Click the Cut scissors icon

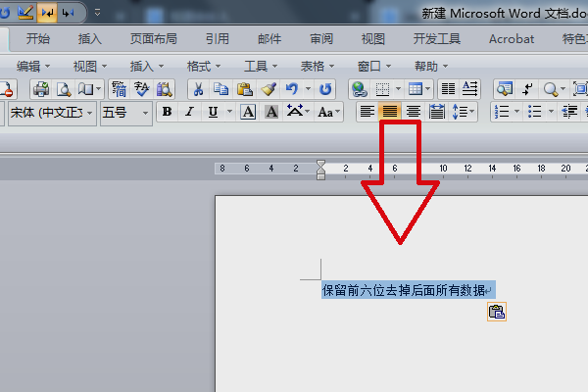[198, 89]
